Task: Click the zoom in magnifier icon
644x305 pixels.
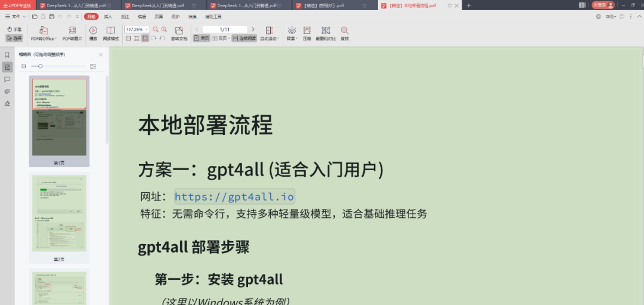Action: pyautogui.click(x=165, y=30)
